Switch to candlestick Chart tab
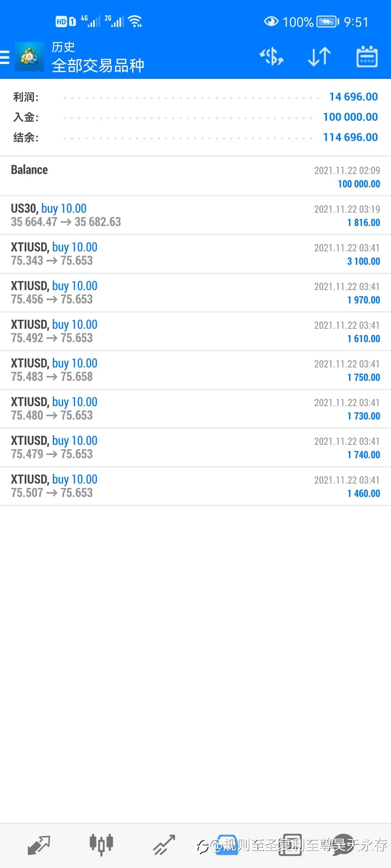Viewport: 391px width, 868px height. click(101, 845)
